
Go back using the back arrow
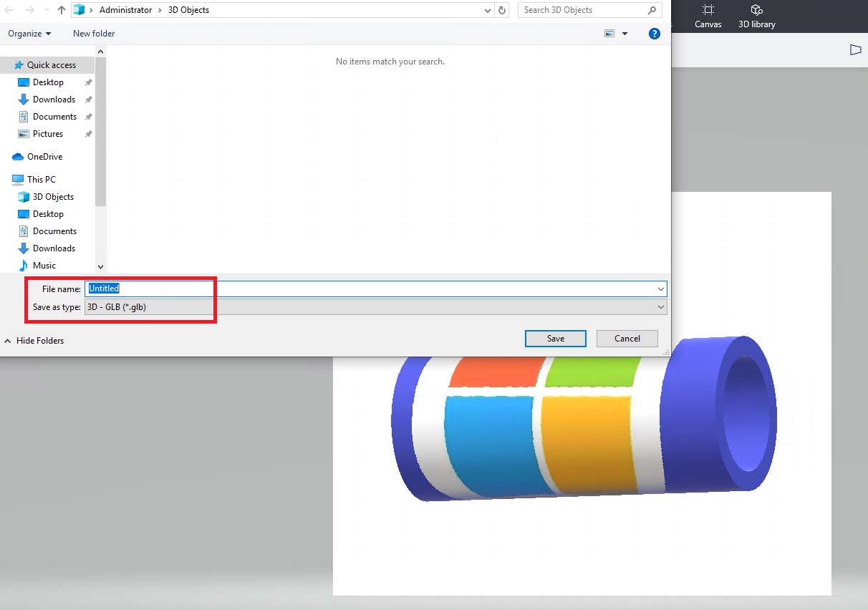[9, 10]
